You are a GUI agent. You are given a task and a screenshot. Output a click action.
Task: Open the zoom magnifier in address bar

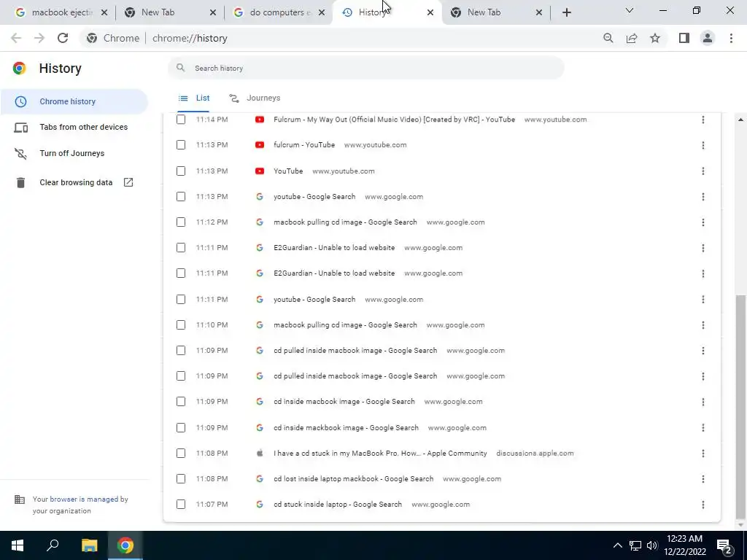point(608,38)
